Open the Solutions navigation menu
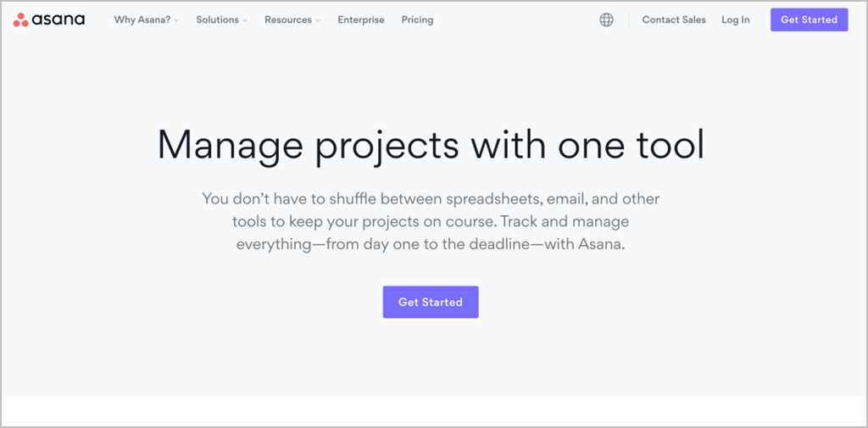 coord(217,20)
